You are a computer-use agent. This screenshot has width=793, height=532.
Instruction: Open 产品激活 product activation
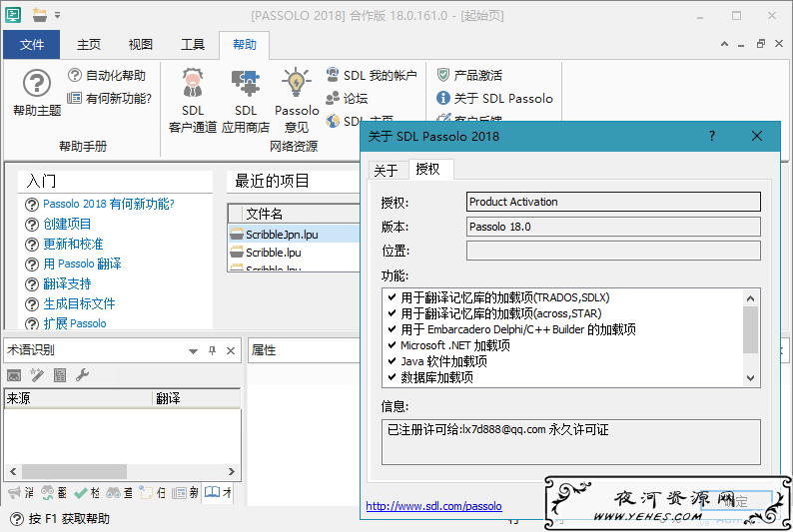(469, 75)
